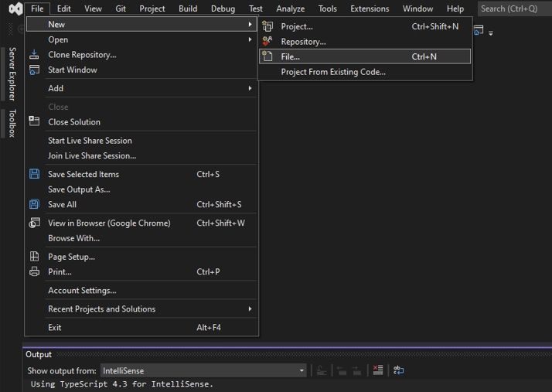Select Browse With... entry
Viewport: 552px width, 392px height.
(x=141, y=238)
